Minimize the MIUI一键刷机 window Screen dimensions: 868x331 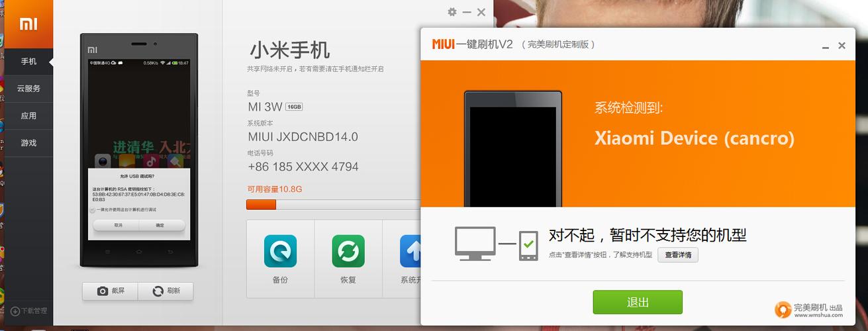pyautogui.click(x=825, y=46)
